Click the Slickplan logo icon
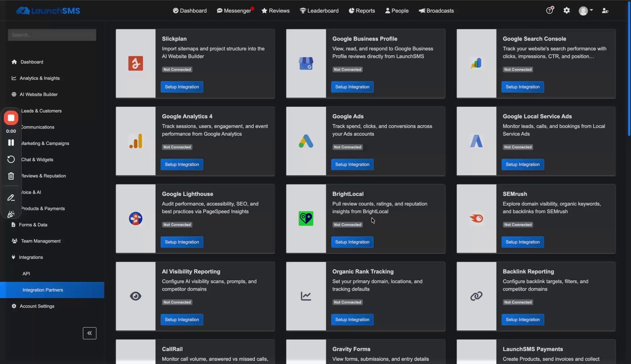The image size is (631, 364). click(136, 63)
